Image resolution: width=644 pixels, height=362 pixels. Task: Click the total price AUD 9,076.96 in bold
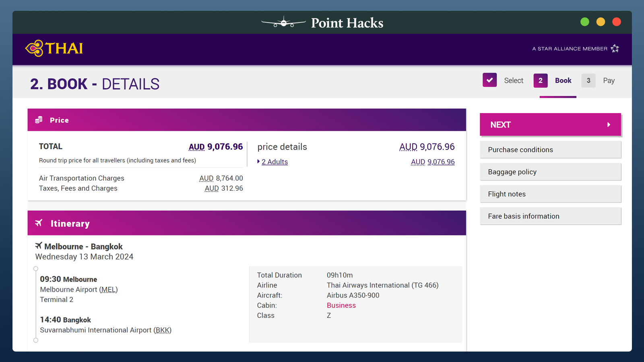point(216,147)
